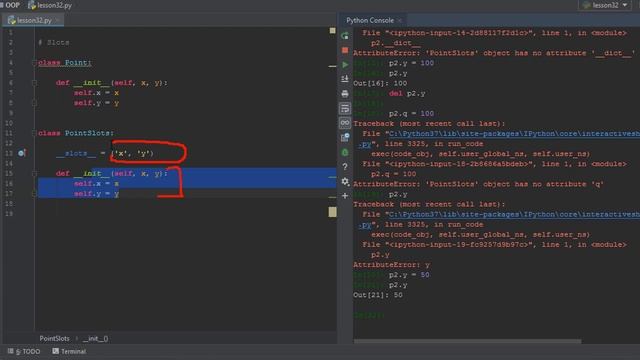Toggle soft-wrap in the console
Screen dimensions: 640x360
click(x=345, y=108)
